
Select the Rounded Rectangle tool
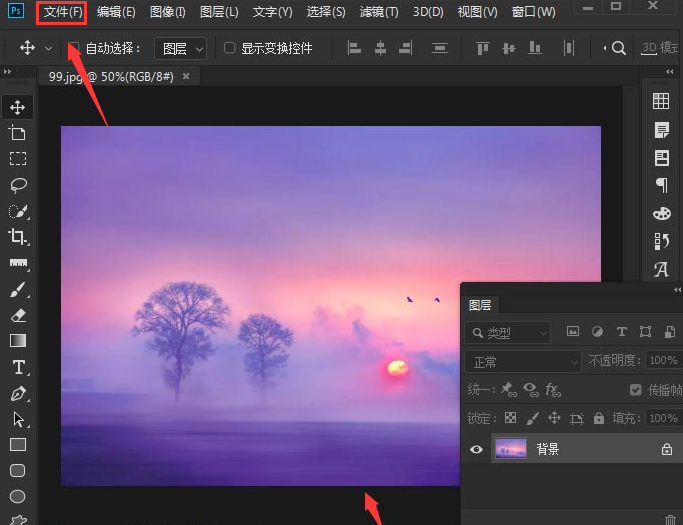click(x=17, y=471)
